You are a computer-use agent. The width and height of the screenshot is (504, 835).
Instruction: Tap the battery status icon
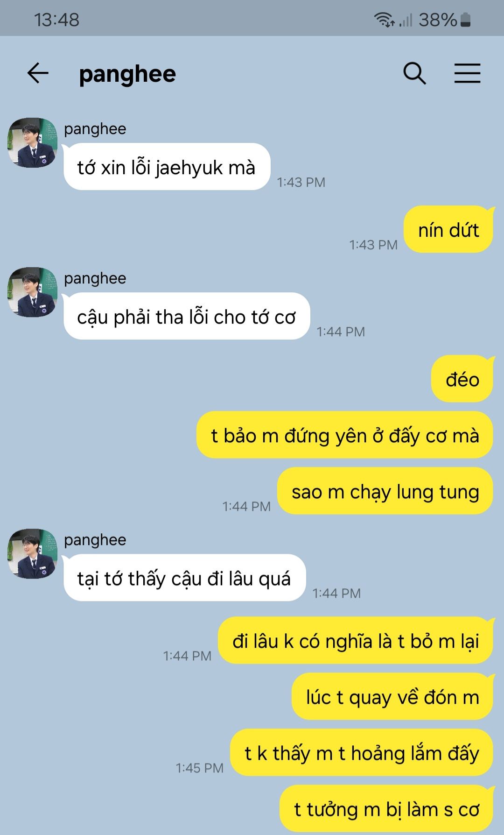465,20
